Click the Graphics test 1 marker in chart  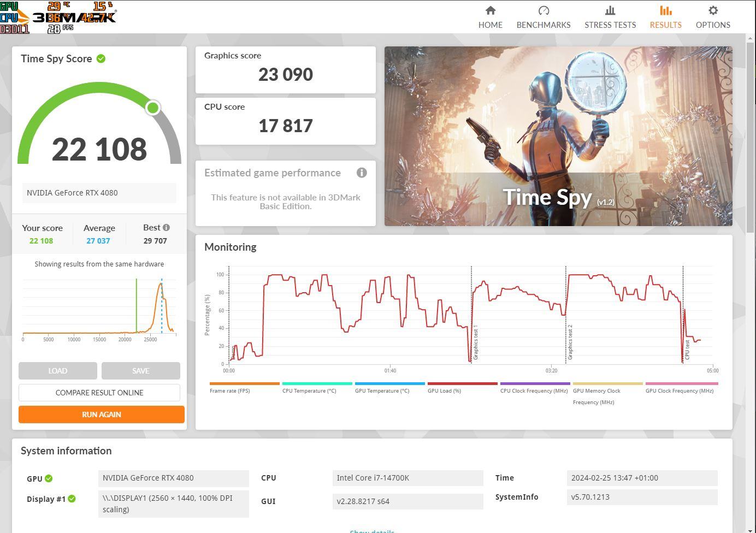point(476,344)
